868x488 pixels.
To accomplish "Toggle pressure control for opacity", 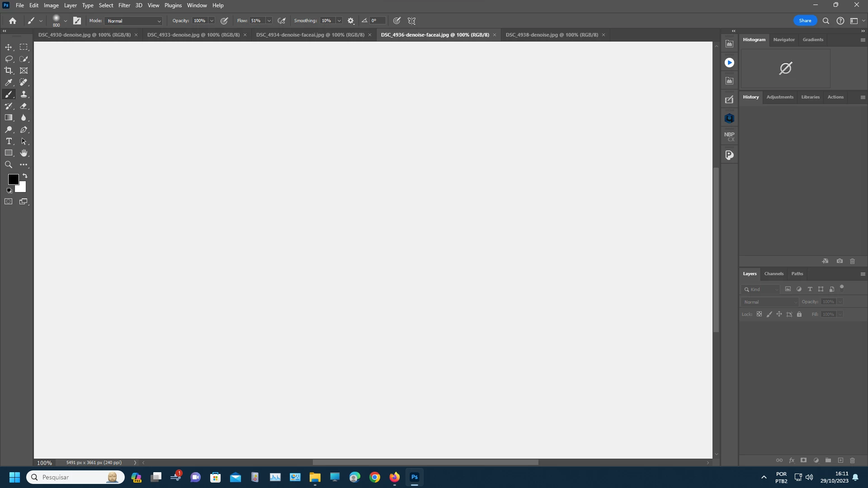I will point(224,21).
